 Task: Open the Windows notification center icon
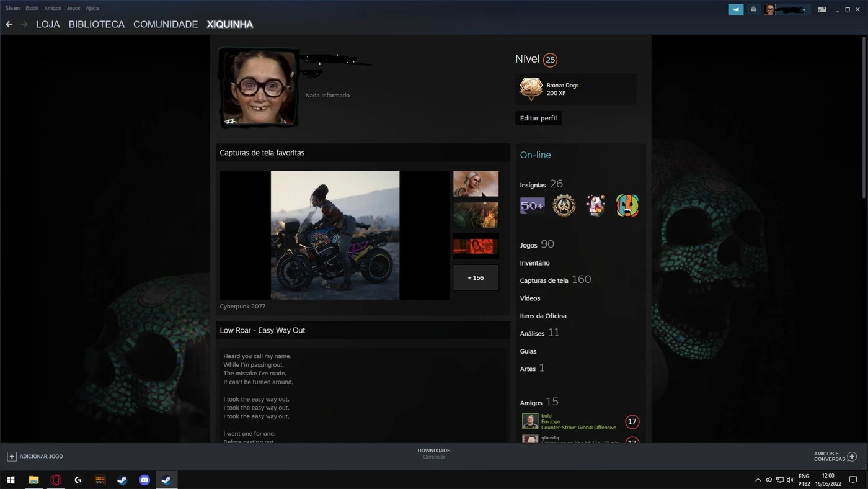click(x=853, y=480)
